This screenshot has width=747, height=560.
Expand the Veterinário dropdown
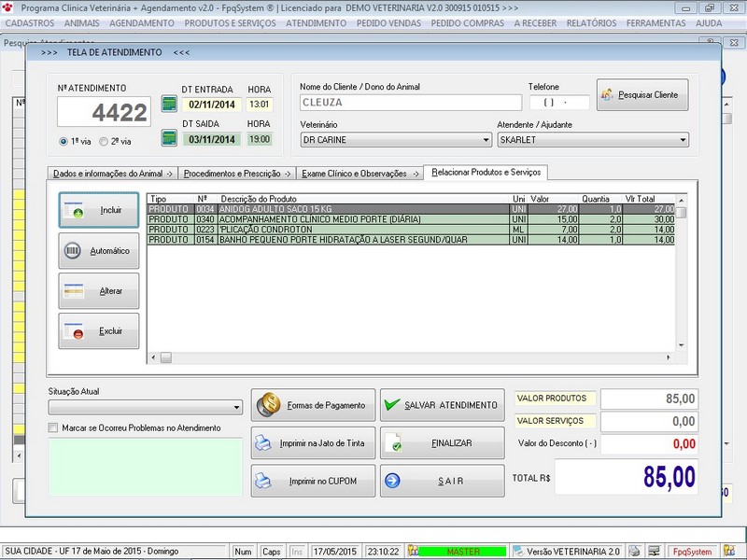486,140
